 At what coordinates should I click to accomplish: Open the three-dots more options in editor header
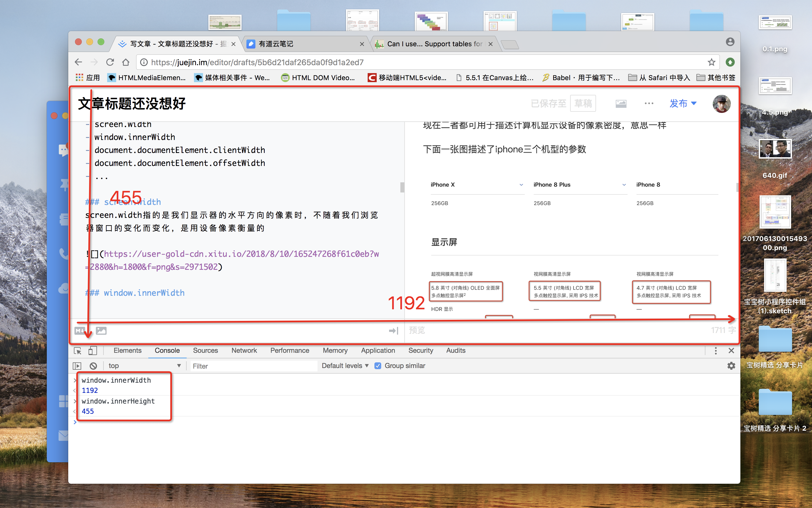649,104
